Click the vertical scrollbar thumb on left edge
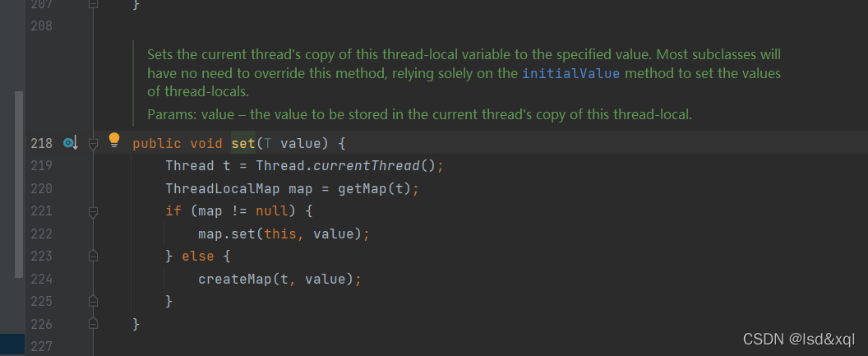Screen dimensions: 868x356 [20, 184]
